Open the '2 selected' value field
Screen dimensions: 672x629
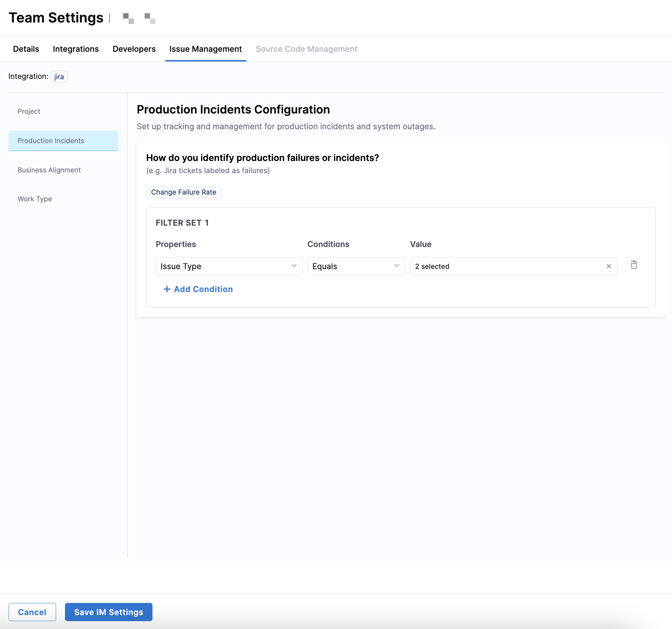pyautogui.click(x=507, y=266)
